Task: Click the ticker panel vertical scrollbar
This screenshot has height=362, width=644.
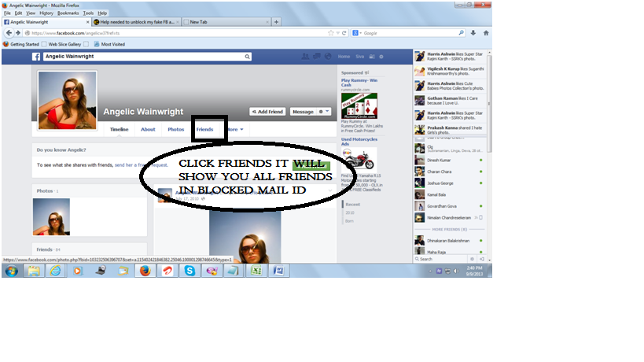Action: tap(489, 103)
